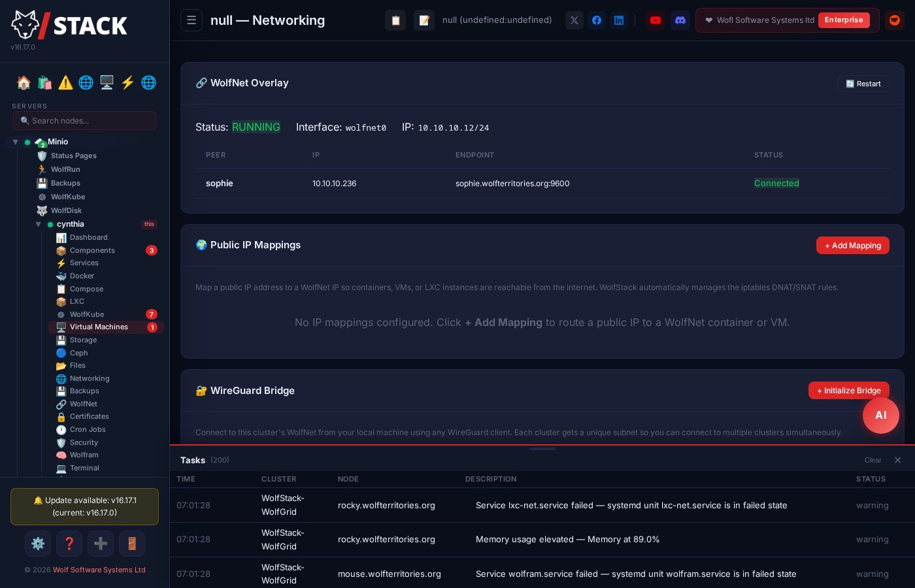Collapse the Minio cluster tree node
915x588 pixels.
(15, 142)
